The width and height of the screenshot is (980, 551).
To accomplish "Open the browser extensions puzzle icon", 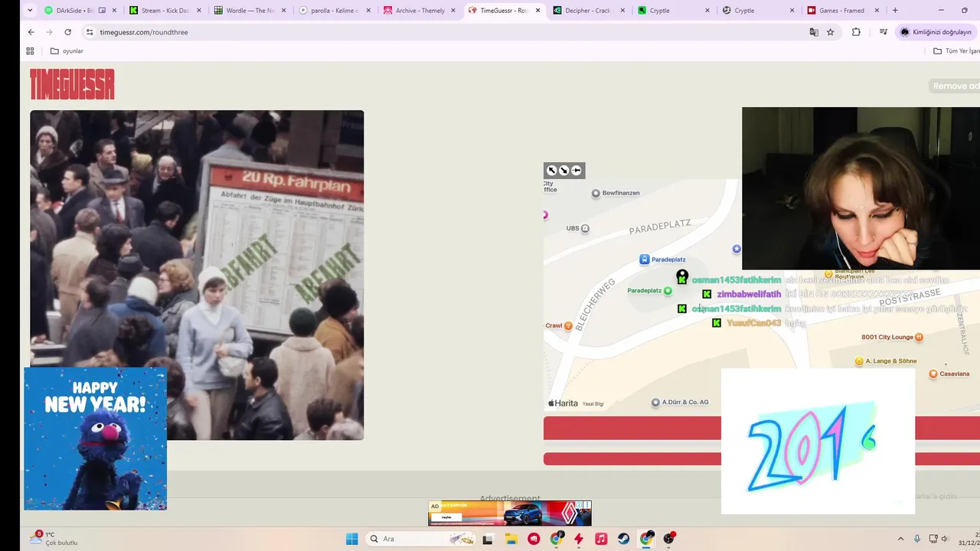I will 856,32.
